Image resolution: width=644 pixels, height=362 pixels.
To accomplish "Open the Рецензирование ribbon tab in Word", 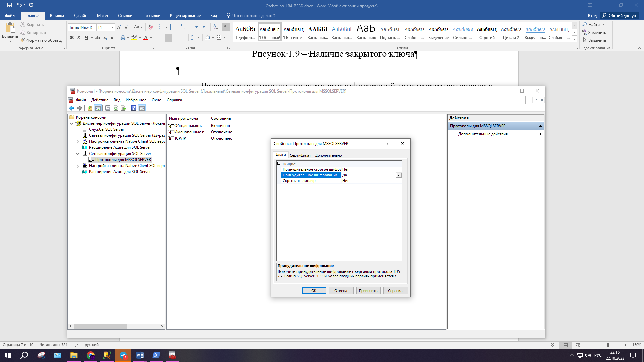I will click(185, 16).
